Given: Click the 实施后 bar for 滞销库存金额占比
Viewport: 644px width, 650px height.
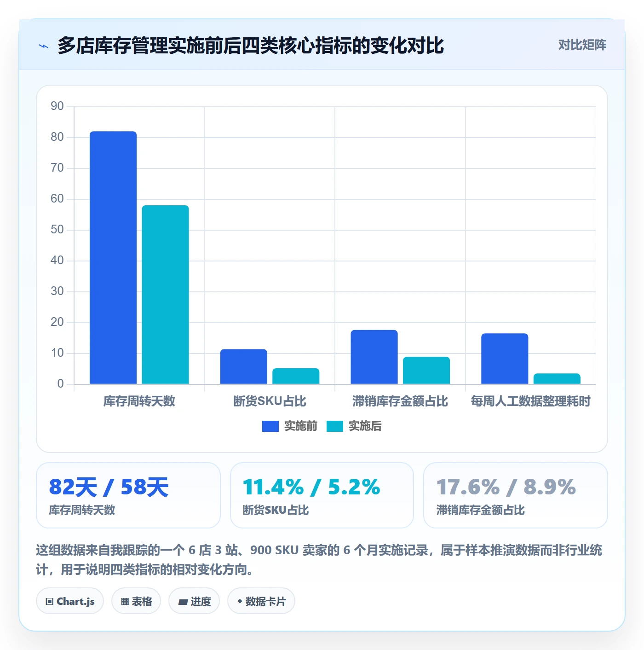Looking at the screenshot, I should coord(426,370).
